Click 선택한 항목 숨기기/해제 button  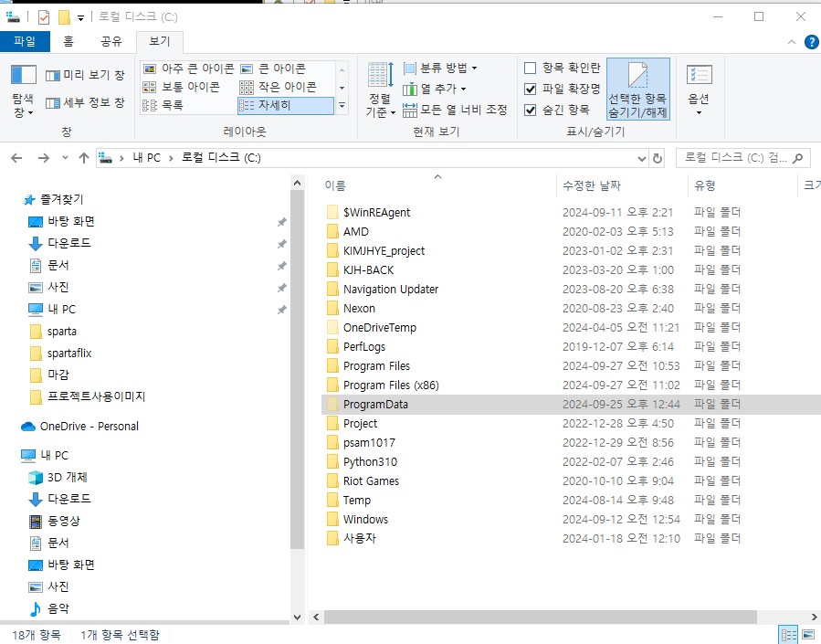(x=637, y=90)
